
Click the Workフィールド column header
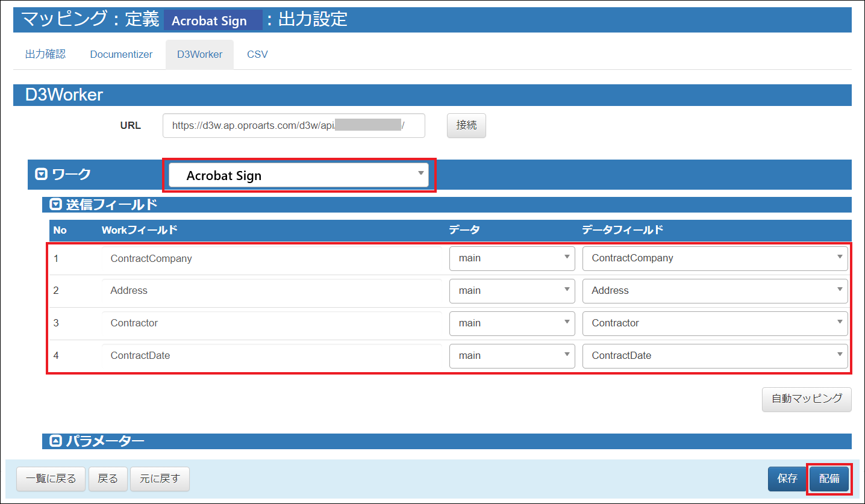pyautogui.click(x=139, y=230)
